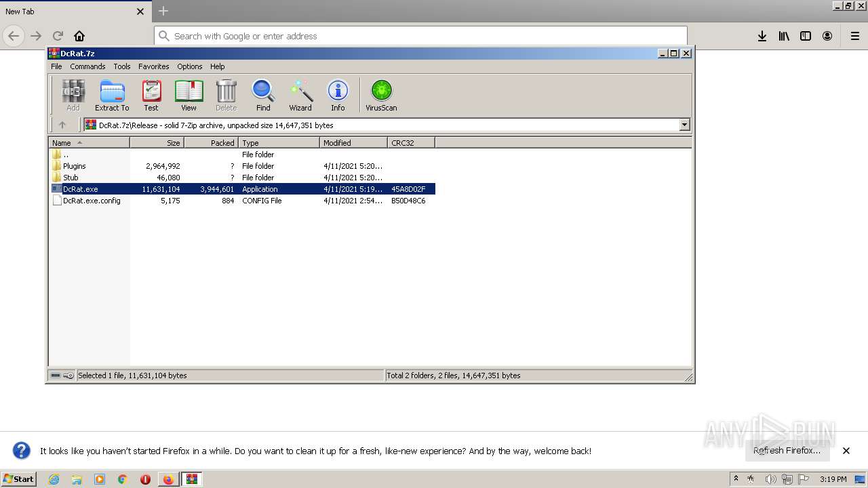Launch Internet Explorer from taskbar
Image resolution: width=868 pixels, height=488 pixels.
[54, 479]
